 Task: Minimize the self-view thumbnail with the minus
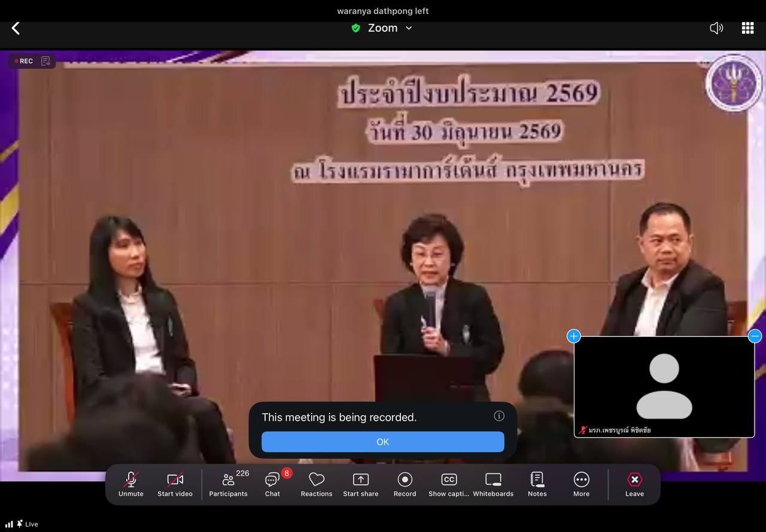755,336
